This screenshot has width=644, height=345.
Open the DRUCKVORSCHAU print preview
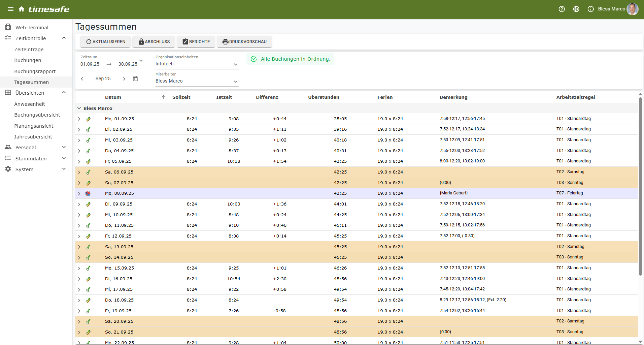[244, 42]
